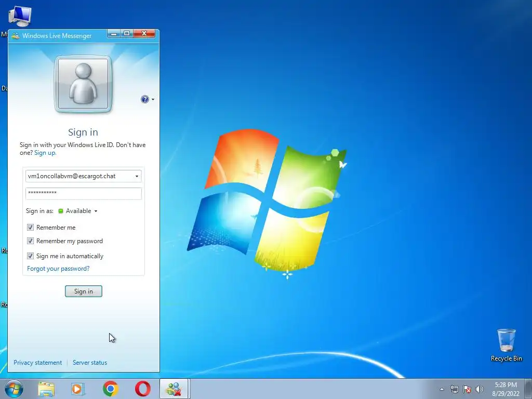Open the Windows Start menu
532x399 pixels.
14,389
